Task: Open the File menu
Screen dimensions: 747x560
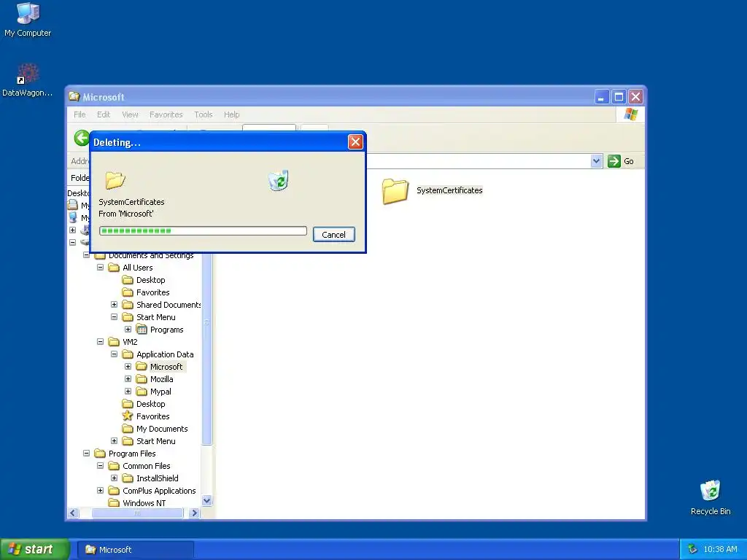Action: click(x=80, y=114)
